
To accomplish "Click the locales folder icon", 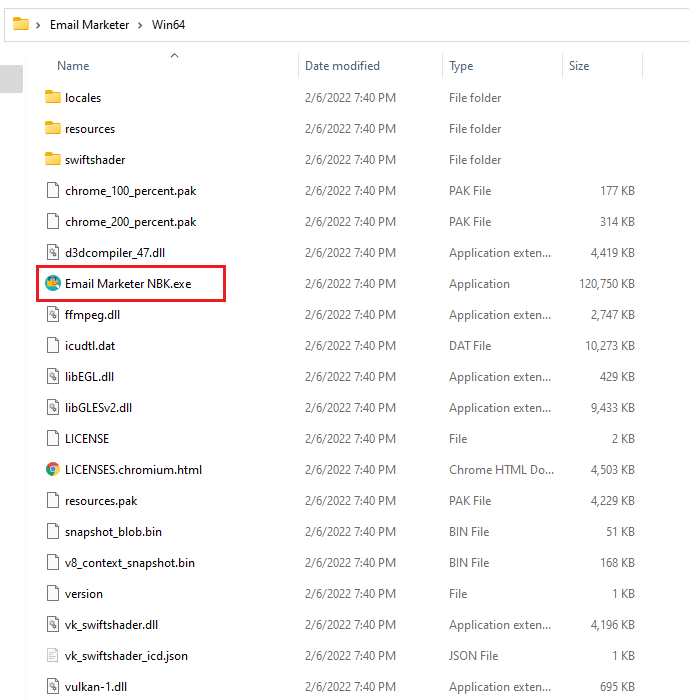I will (53, 97).
